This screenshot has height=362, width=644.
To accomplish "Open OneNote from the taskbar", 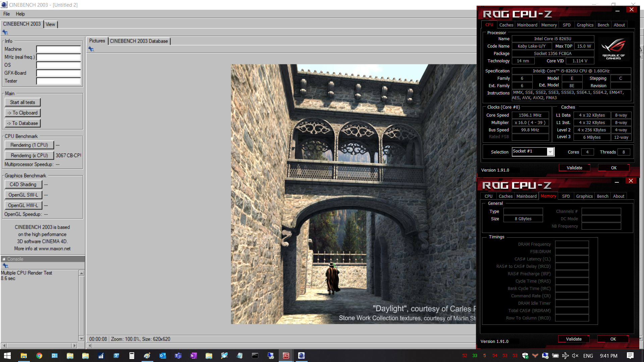I will click(x=194, y=356).
